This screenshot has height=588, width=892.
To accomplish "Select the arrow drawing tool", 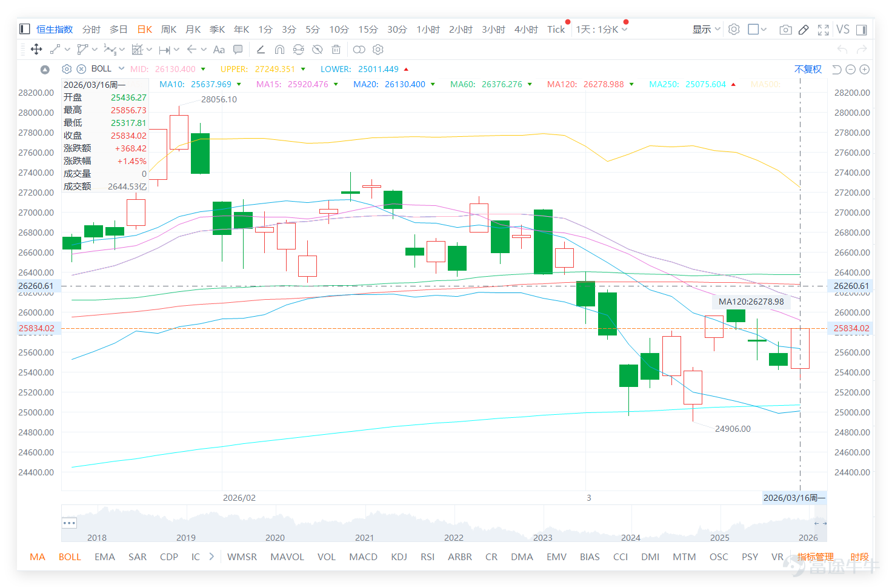I will [x=191, y=50].
